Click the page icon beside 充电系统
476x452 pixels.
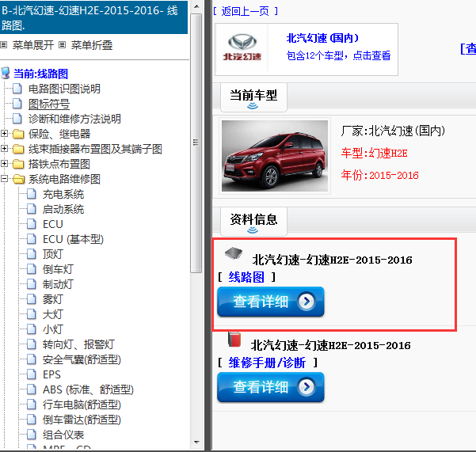tap(31, 194)
